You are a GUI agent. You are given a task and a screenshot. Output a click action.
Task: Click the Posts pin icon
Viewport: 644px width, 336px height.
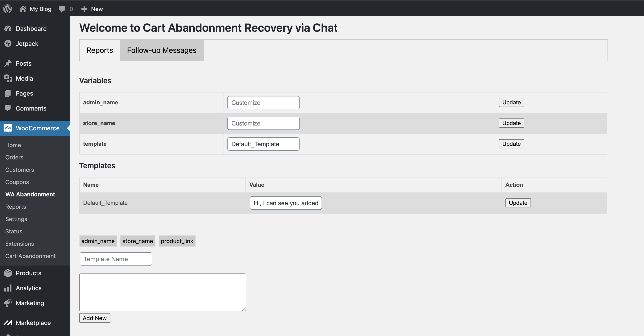[x=8, y=63]
